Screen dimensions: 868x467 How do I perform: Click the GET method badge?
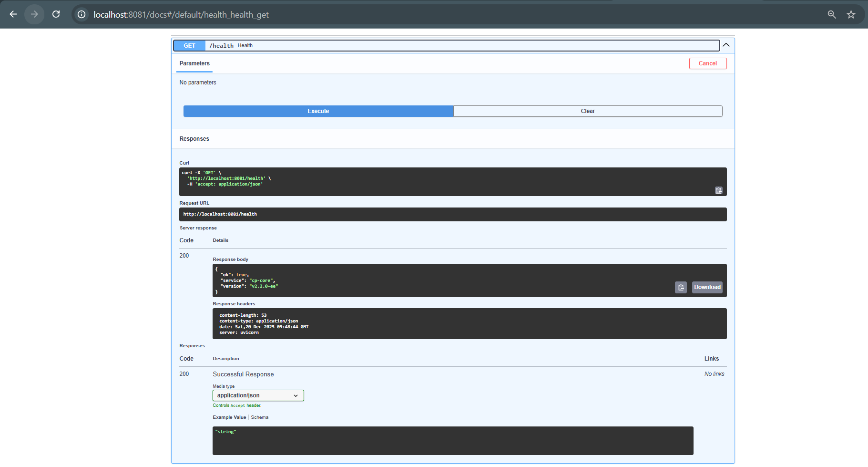pos(189,46)
